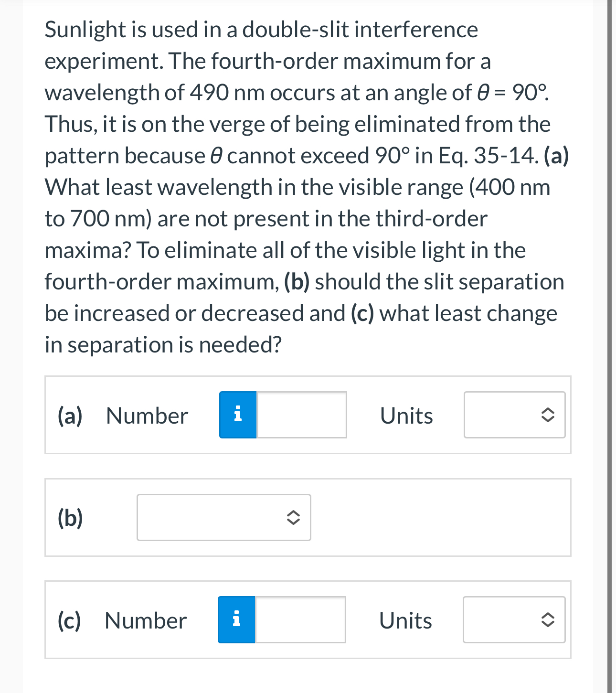616x693 pixels.
Task: Click the chevron inside the part (b) box
Action: pyautogui.click(x=293, y=517)
